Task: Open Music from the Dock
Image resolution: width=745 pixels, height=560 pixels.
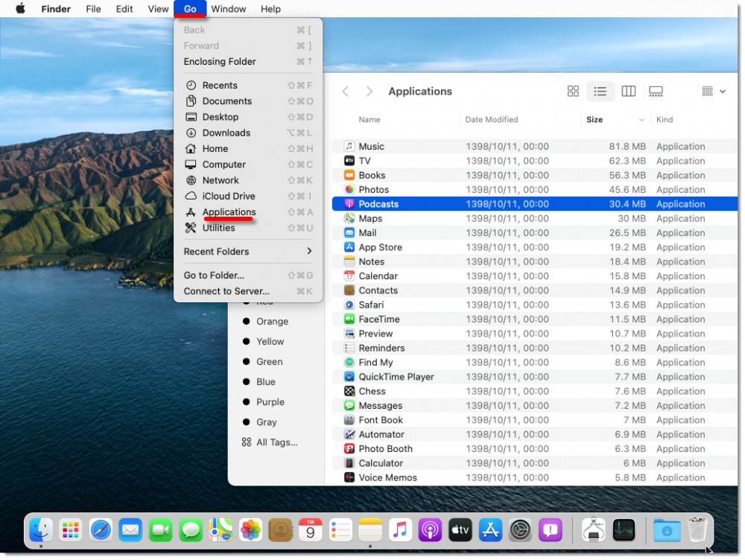Action: click(400, 530)
